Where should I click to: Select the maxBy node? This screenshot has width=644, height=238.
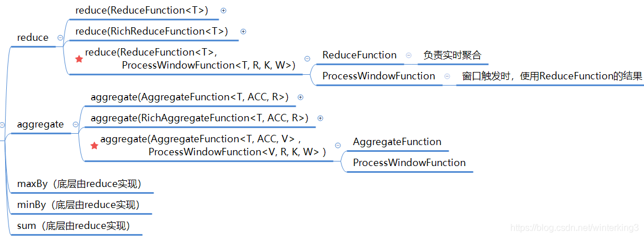coord(79,184)
